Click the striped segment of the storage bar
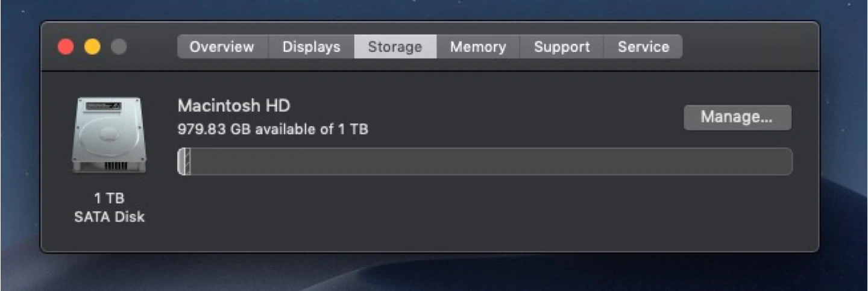Viewport: 868px width, 291px height. pos(187,162)
